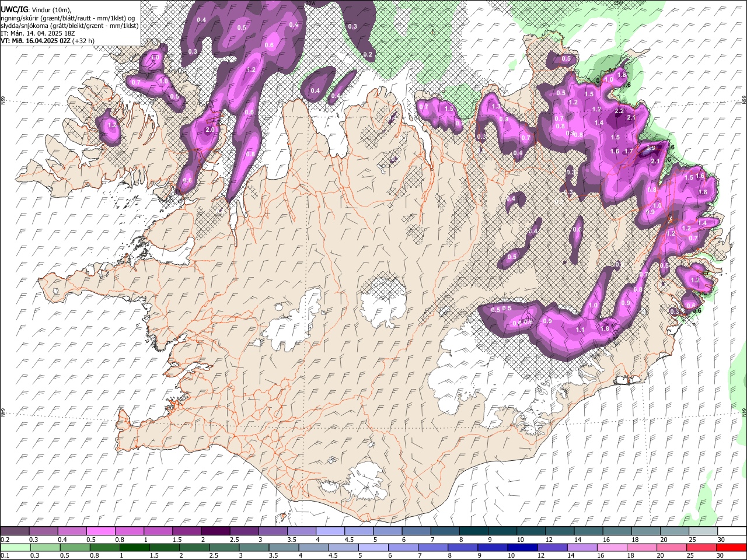
Task: Click the '1.7' precipitation value on the map
Action: [x=629, y=151]
